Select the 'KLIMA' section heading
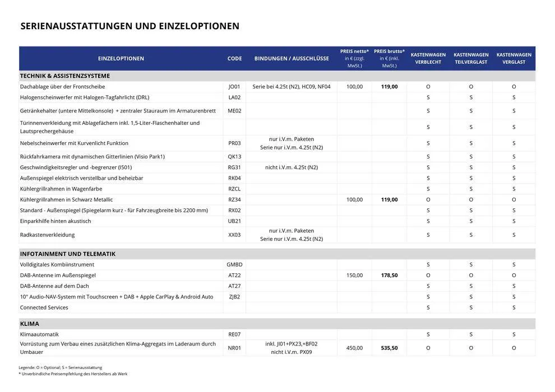The height and width of the screenshot is (392, 555). point(30,324)
